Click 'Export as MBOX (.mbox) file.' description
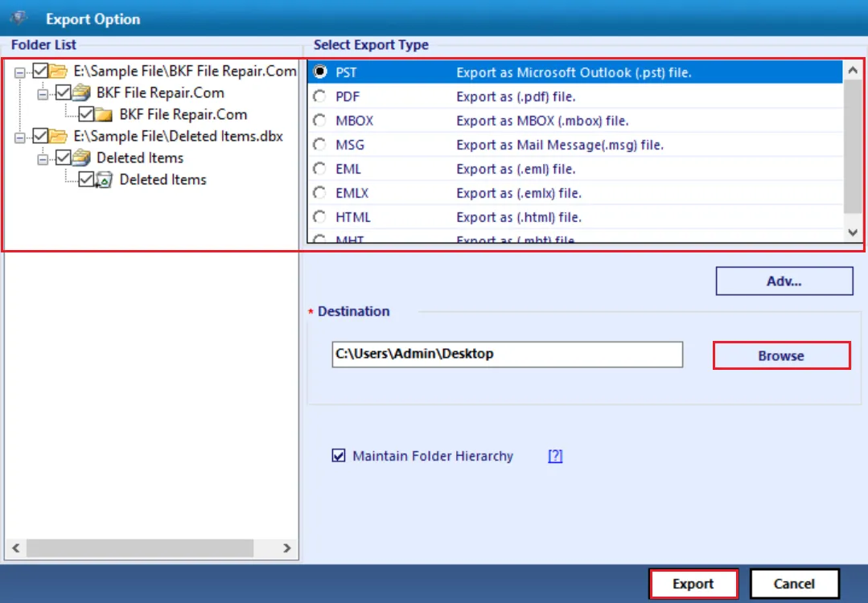The width and height of the screenshot is (868, 603). [x=542, y=121]
